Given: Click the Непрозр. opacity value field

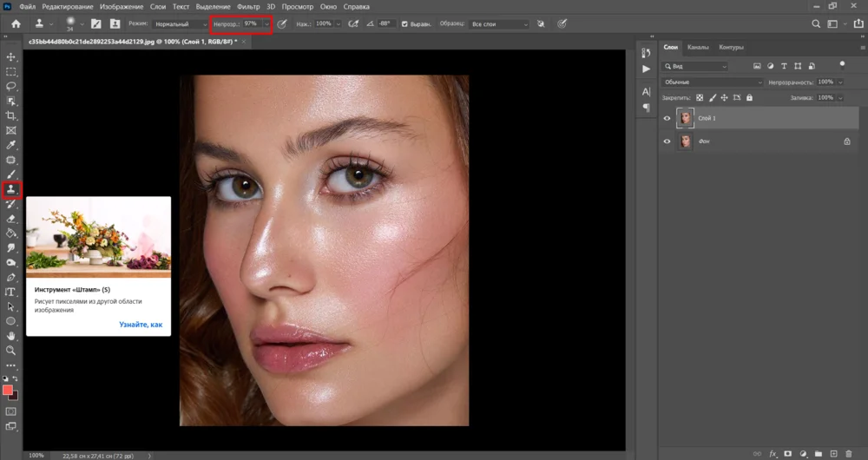Looking at the screenshot, I should coord(251,23).
